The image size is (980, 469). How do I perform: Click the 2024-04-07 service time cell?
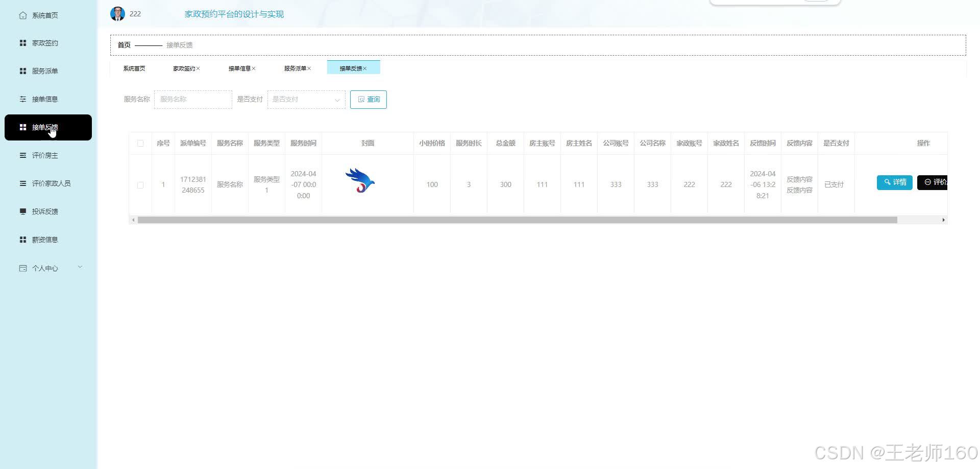(x=303, y=185)
